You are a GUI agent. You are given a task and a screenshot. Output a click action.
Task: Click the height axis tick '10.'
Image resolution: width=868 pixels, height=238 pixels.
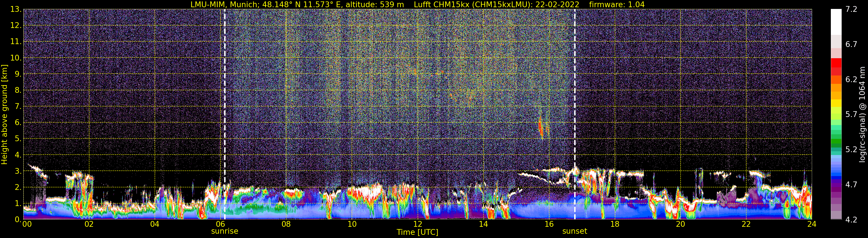pos(16,58)
